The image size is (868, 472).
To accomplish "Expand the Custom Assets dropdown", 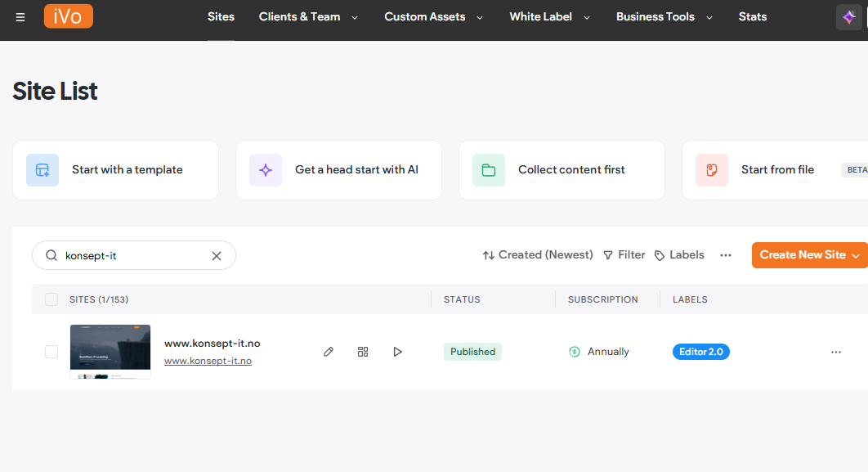I will point(433,17).
